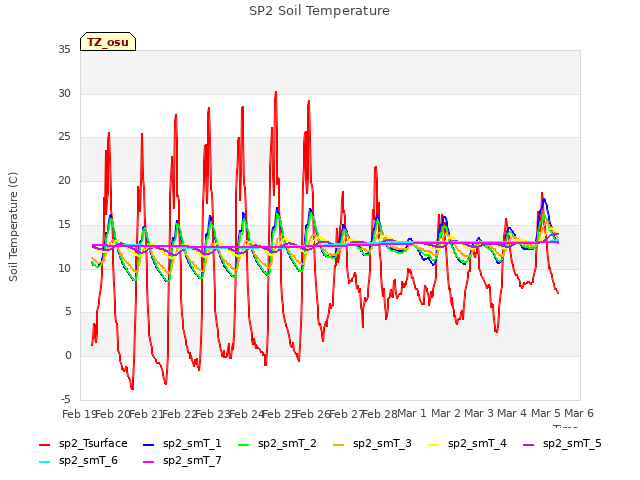Screen dimensions: 640x480
Task: Toggle the sp2_smT_7 legend entry
Action: pyautogui.click(x=182, y=461)
